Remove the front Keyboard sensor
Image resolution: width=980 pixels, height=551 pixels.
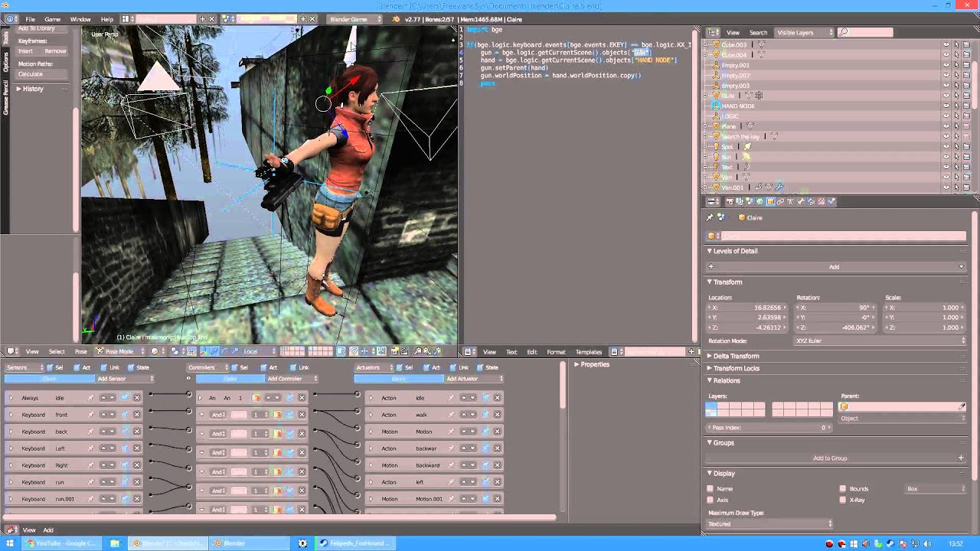[137, 415]
